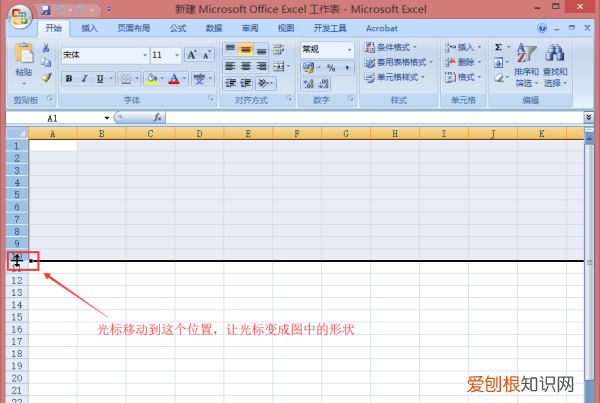Click the Clear eraser icon

pyautogui.click(x=498, y=78)
